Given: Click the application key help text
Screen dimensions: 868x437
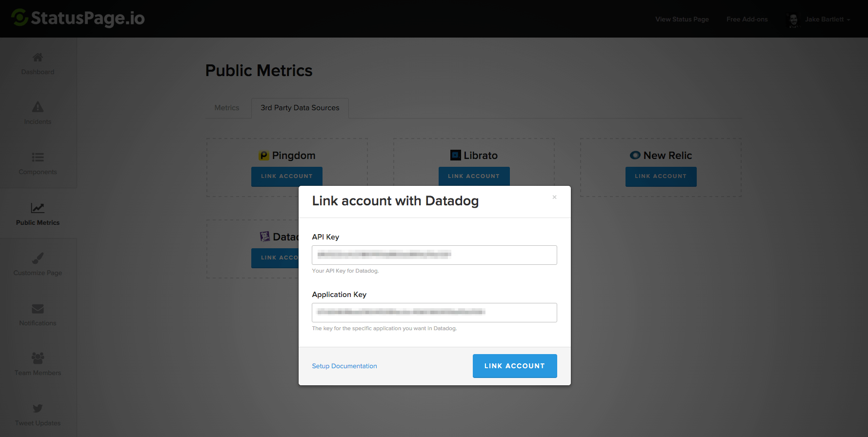Looking at the screenshot, I should coord(384,329).
